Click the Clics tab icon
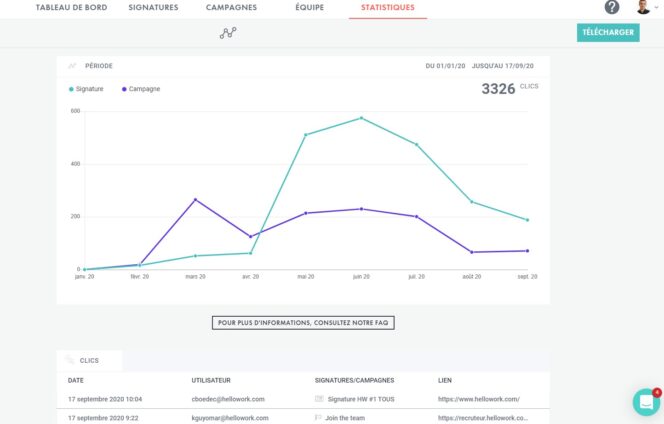The image size is (664, 424). pos(70,359)
